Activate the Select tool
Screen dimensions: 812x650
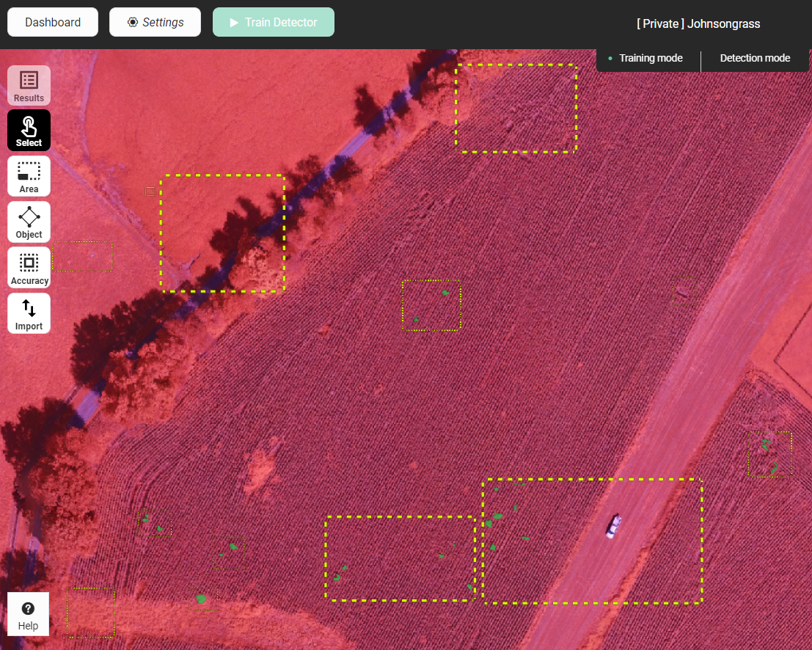pyautogui.click(x=29, y=131)
